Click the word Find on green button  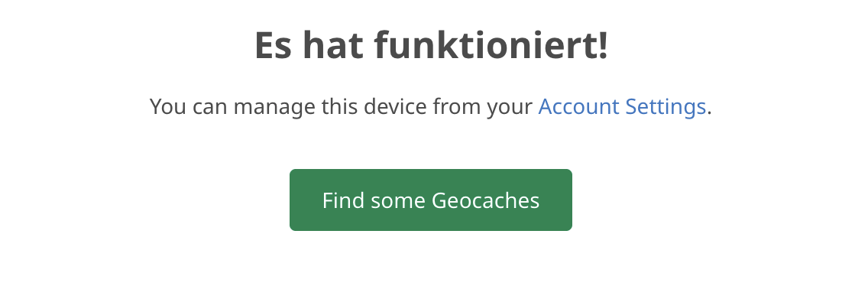coord(343,200)
